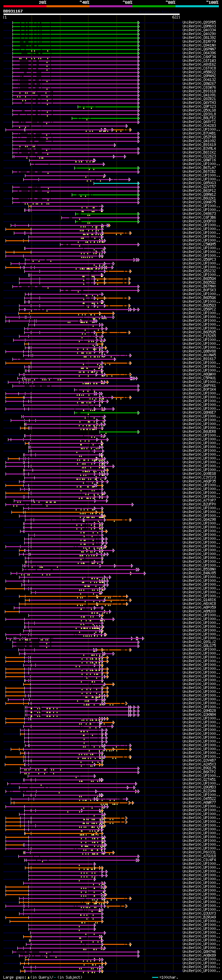The image size is (222, 980).
Task: Select hit label UniRef100_Q2VT57
Action: [199, 187]
